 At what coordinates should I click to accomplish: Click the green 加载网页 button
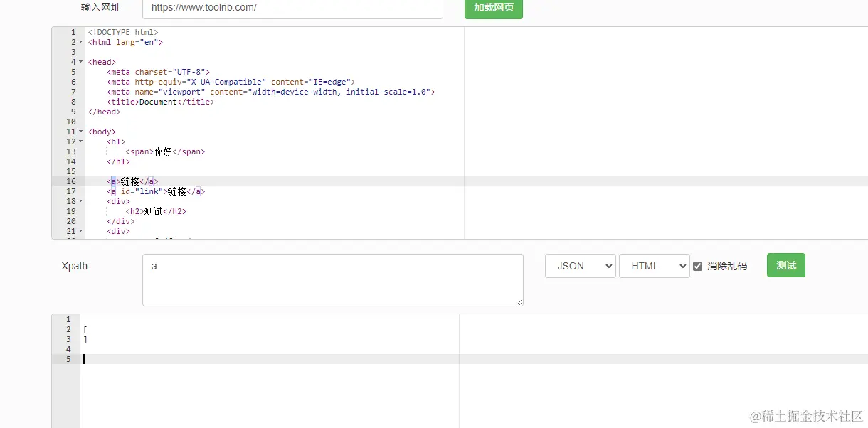click(x=494, y=8)
